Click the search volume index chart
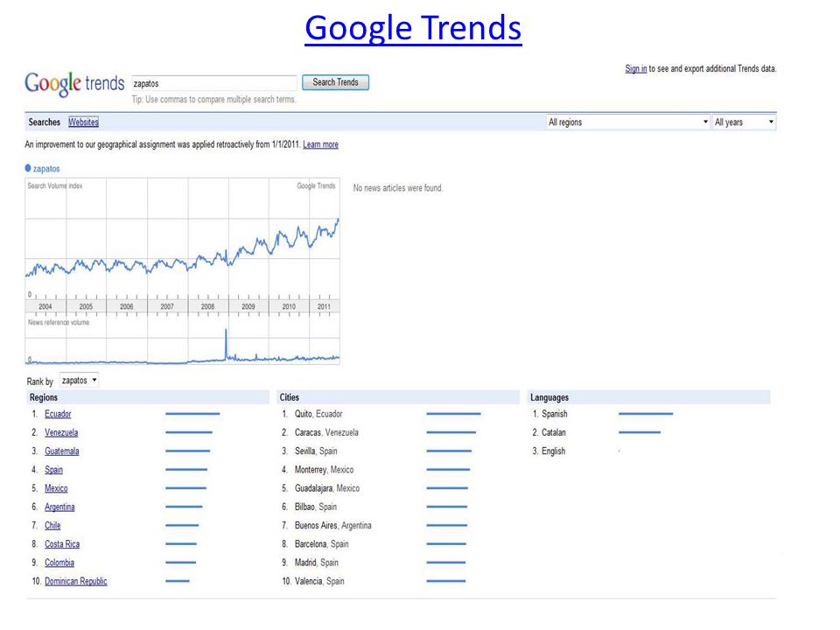Image resolution: width=840 pixels, height=630 pixels. pyautogui.click(x=182, y=238)
